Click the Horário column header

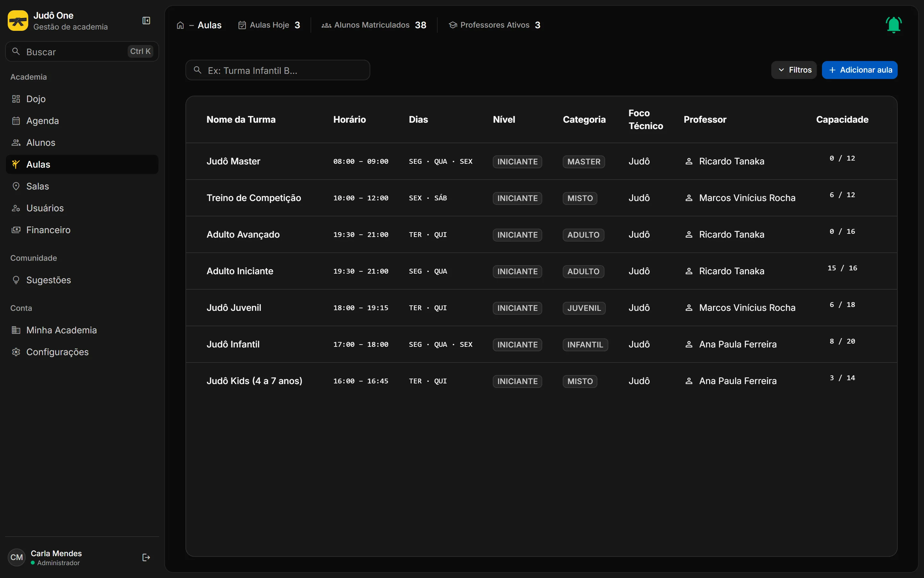pyautogui.click(x=349, y=120)
